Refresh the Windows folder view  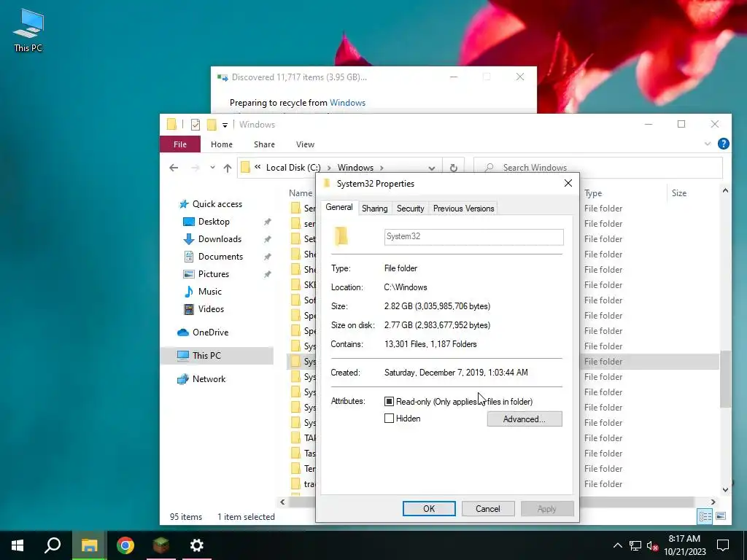pyautogui.click(x=454, y=168)
